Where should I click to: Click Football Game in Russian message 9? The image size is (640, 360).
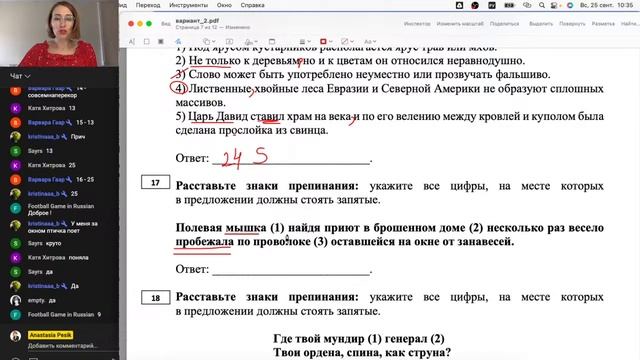tap(64, 315)
